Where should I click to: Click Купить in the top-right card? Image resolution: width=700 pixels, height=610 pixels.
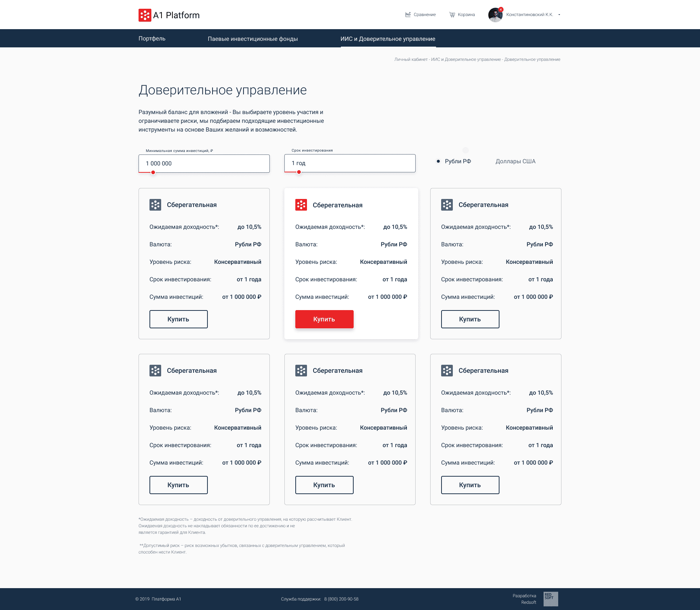pos(470,319)
